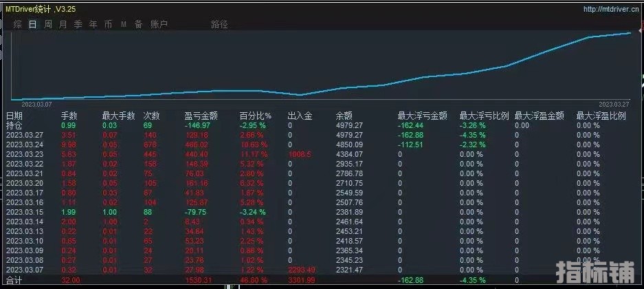Screen dimensions: 644x289
Task: Click the 4384.07 balance value
Action: coord(349,154)
